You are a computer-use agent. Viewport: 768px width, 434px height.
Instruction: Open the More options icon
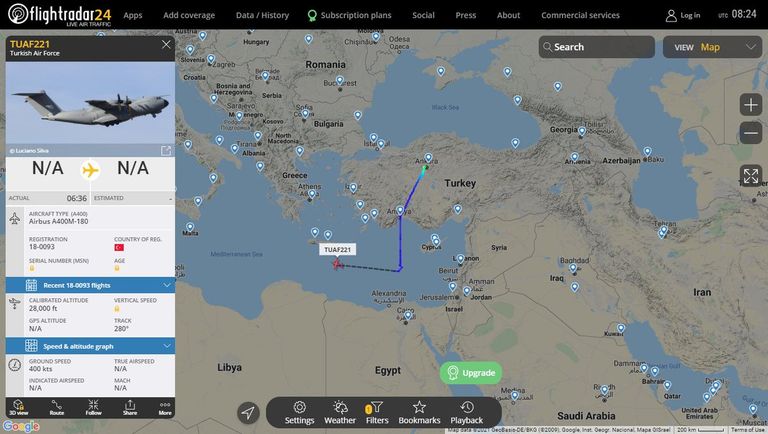tap(165, 408)
